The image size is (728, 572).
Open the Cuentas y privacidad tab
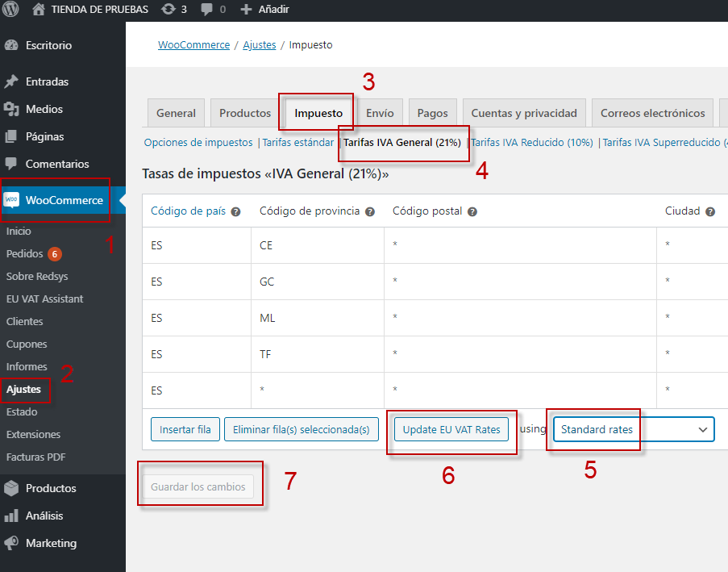click(524, 113)
